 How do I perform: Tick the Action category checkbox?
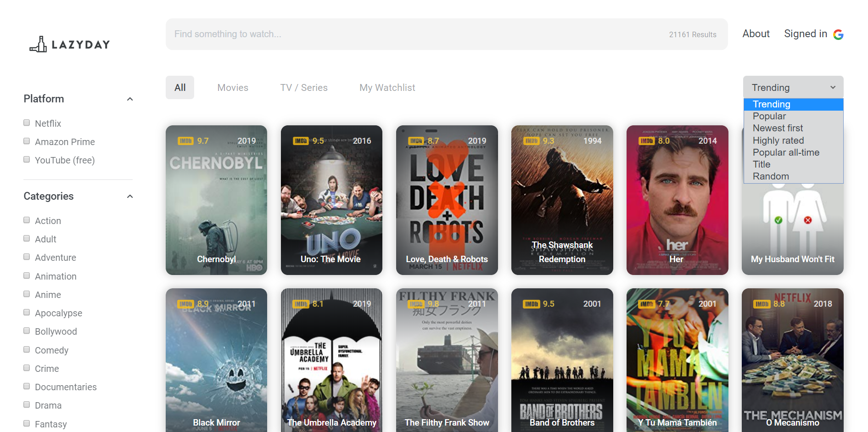click(x=27, y=220)
